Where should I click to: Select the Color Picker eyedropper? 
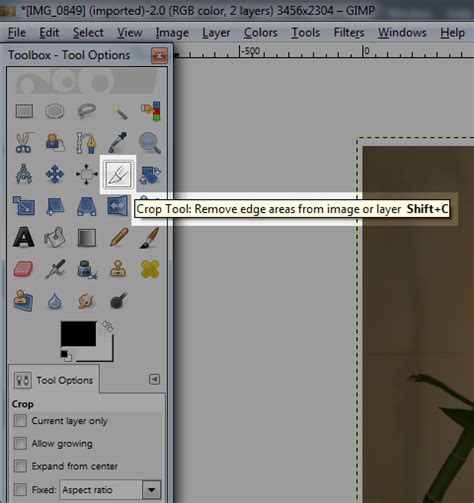pyautogui.click(x=118, y=143)
